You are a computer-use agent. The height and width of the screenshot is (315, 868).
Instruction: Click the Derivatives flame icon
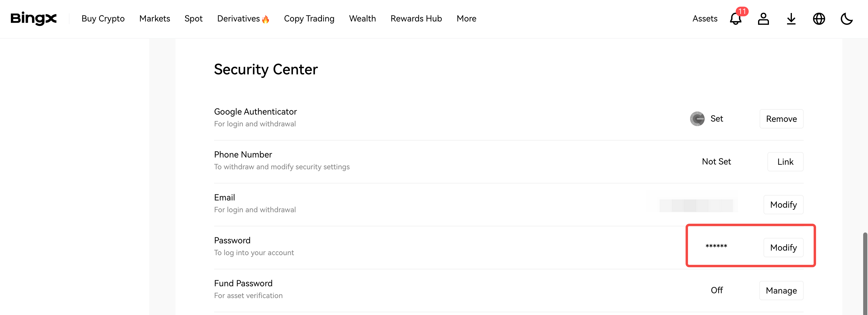coord(265,19)
